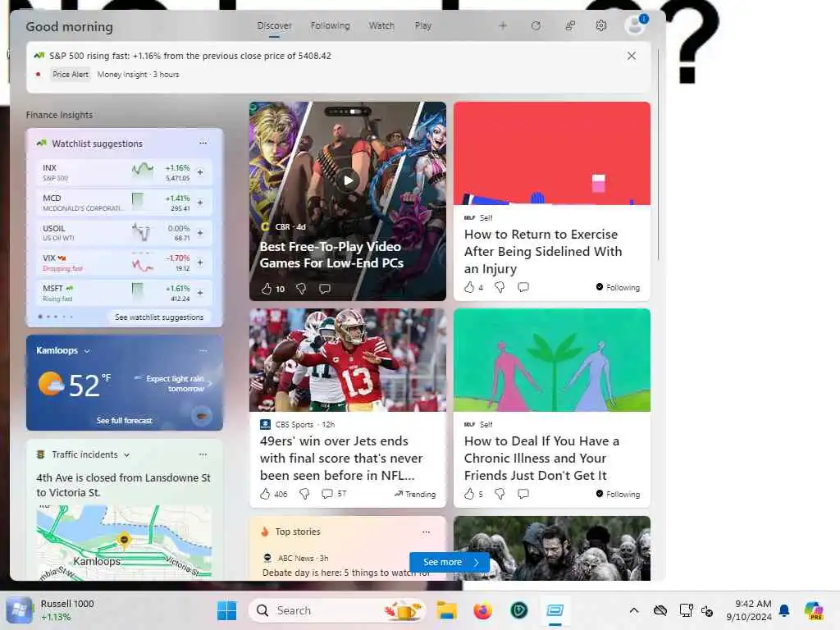Screen dimensions: 840x630
Task: Play the free-to-play games video
Action: pyautogui.click(x=348, y=180)
